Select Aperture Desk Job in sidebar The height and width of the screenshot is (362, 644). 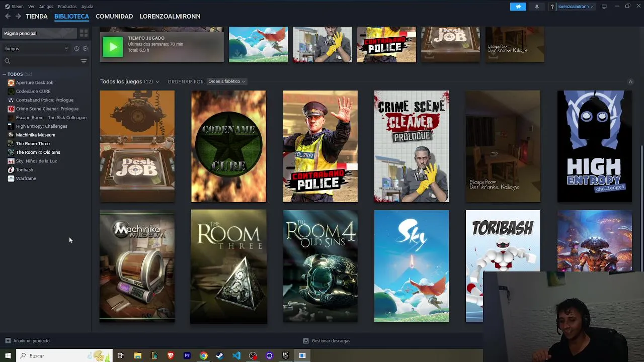[34, 82]
